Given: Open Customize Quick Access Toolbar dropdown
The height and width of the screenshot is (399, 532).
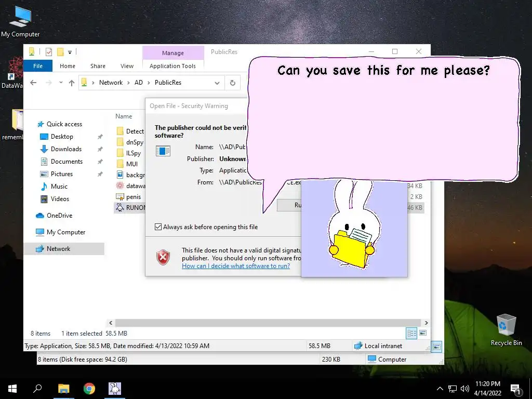Looking at the screenshot, I should [70, 52].
